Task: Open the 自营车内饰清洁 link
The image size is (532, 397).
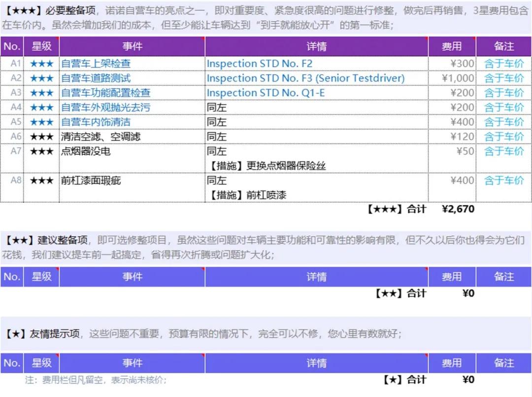Action: tap(96, 122)
